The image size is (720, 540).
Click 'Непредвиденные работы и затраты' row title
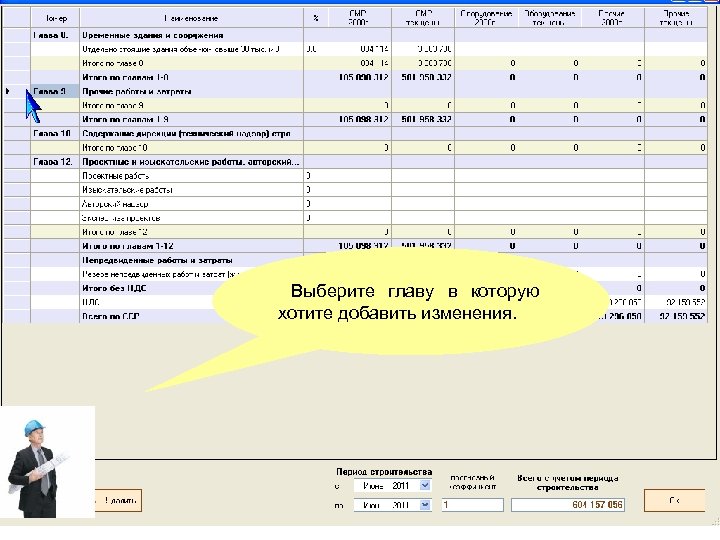pyautogui.click(x=157, y=260)
